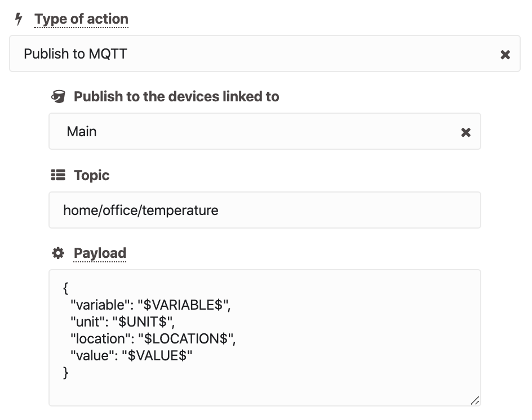Click inside the Payload text area
Image resolution: width=532 pixels, height=420 pixels.
(x=265, y=338)
